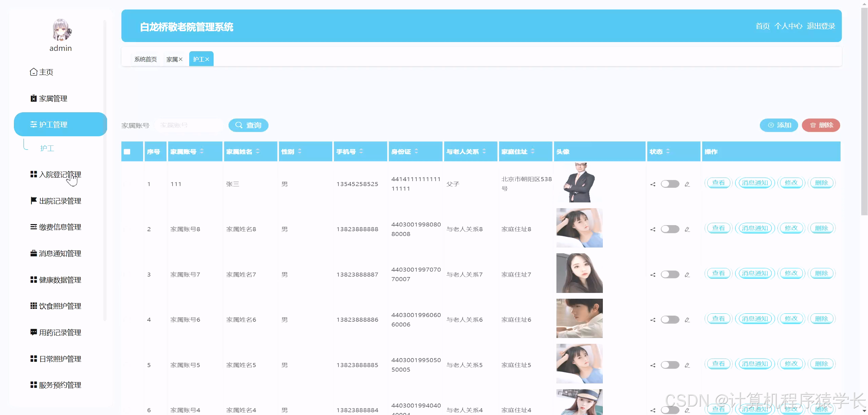
Task: Click edit pencil icon in row 张三
Action: tap(687, 184)
